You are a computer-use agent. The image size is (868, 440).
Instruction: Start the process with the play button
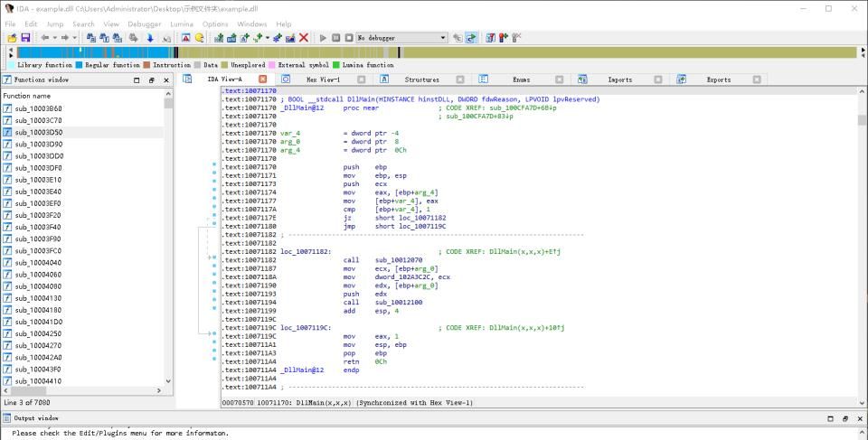click(323, 38)
